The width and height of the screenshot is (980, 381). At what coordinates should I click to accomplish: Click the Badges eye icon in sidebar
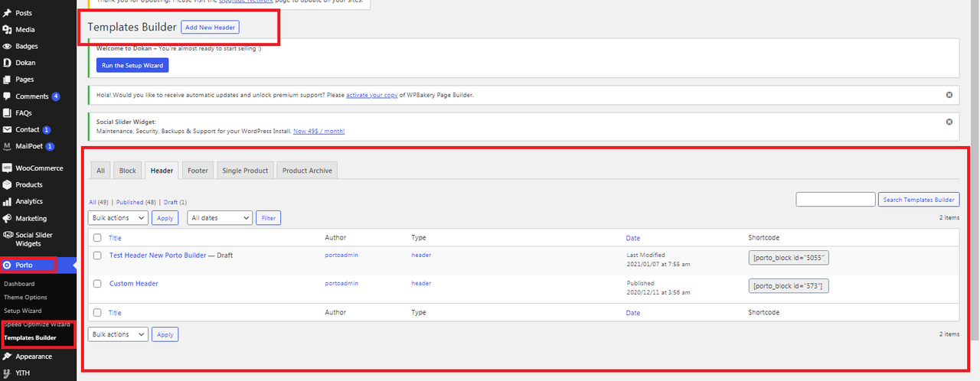tap(7, 46)
